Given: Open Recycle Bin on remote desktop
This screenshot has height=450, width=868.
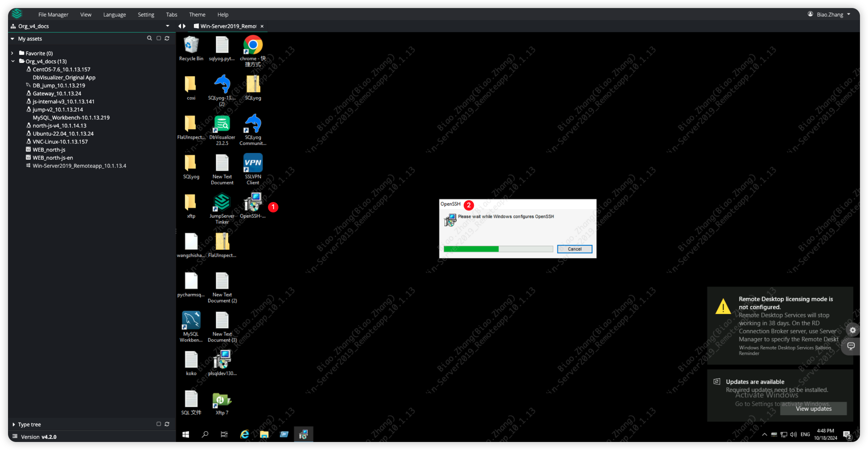Looking at the screenshot, I should (191, 48).
